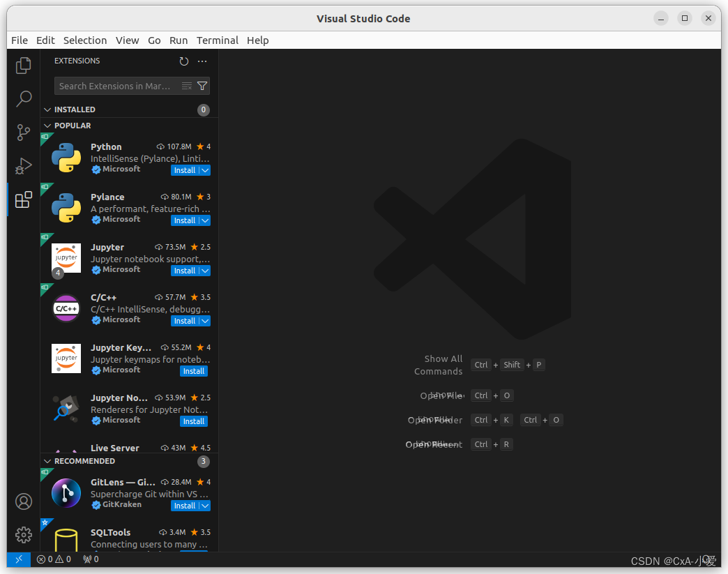Open the File menu
Viewport: 728px width, 574px height.
coord(20,40)
